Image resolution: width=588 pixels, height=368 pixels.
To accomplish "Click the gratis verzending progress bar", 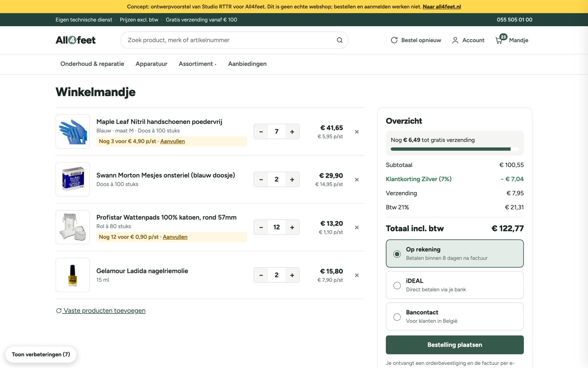I will tap(455, 149).
